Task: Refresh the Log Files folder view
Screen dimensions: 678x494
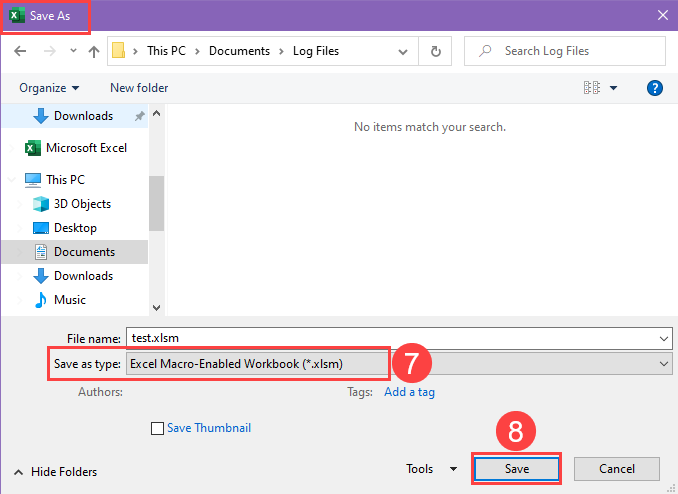Action: pyautogui.click(x=435, y=51)
